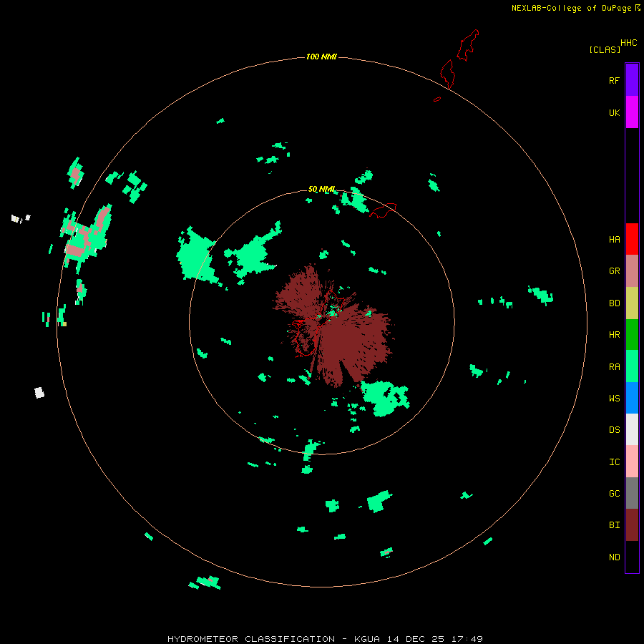The height and width of the screenshot is (644, 644).
Task: Click the UK legend label
Action: tap(614, 113)
